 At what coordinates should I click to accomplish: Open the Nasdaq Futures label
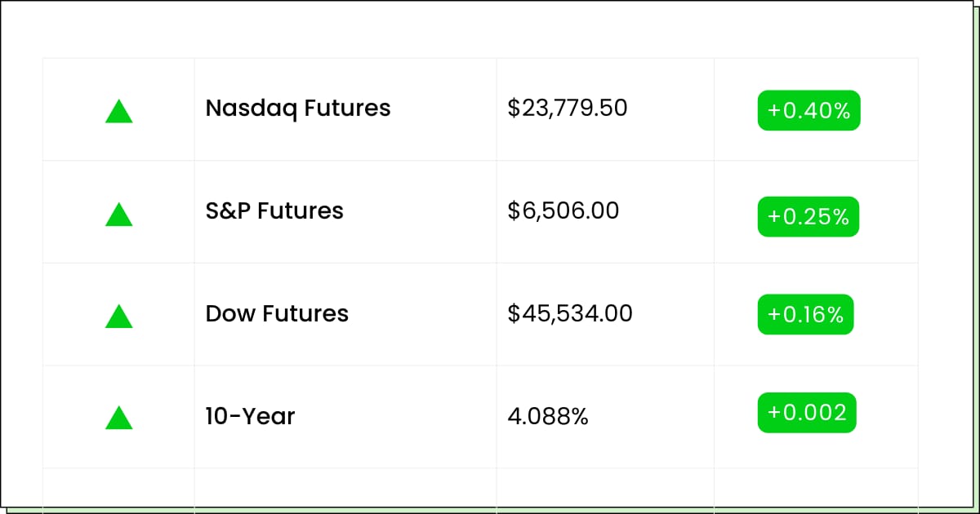tap(298, 108)
